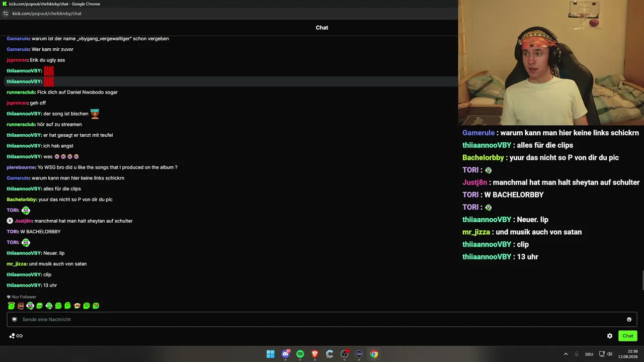Click message 'alles für die clips' in chat list
The height and width of the screenshot is (362, 644).
[x=62, y=189]
